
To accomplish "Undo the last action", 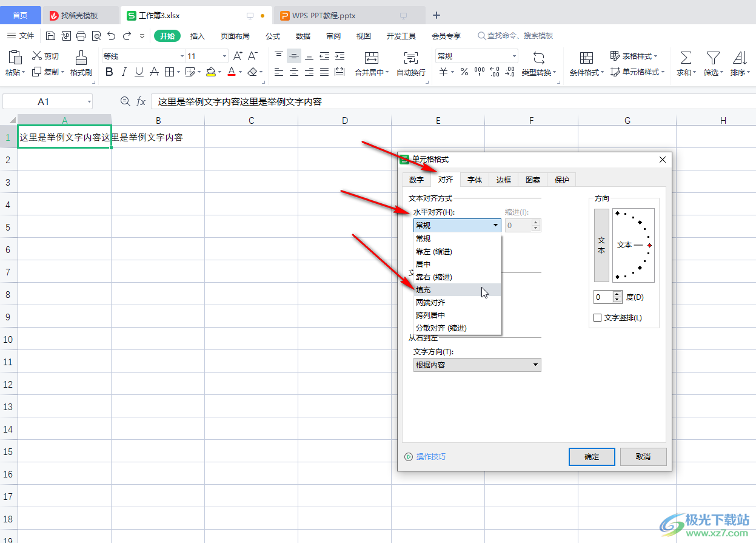I will coord(111,36).
